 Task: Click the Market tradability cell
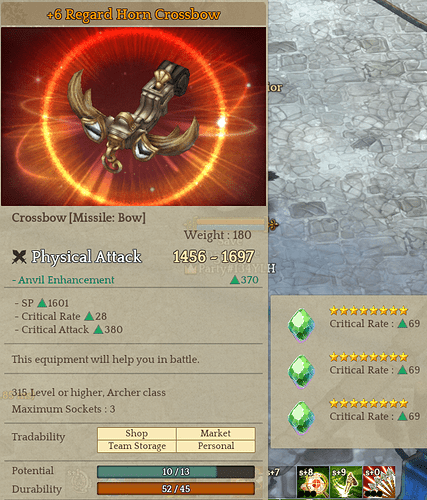pos(216,433)
